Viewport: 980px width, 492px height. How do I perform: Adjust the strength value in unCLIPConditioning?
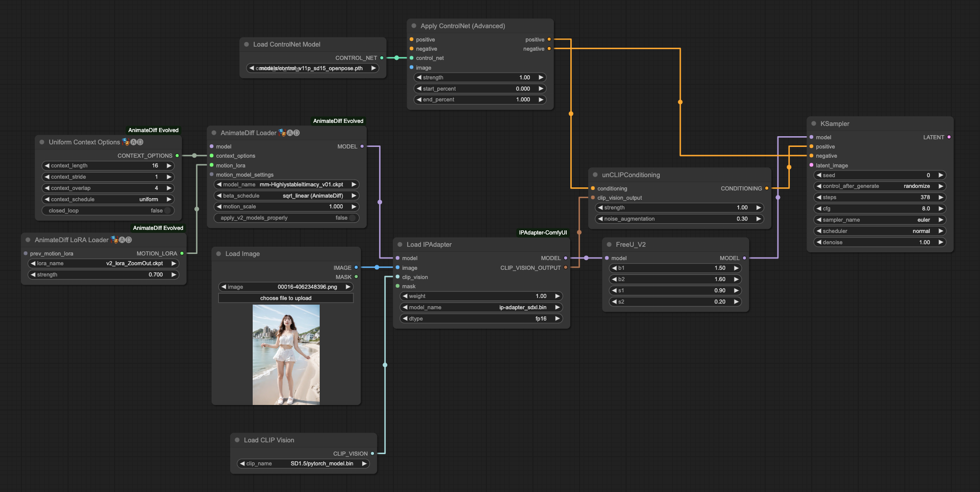679,207
